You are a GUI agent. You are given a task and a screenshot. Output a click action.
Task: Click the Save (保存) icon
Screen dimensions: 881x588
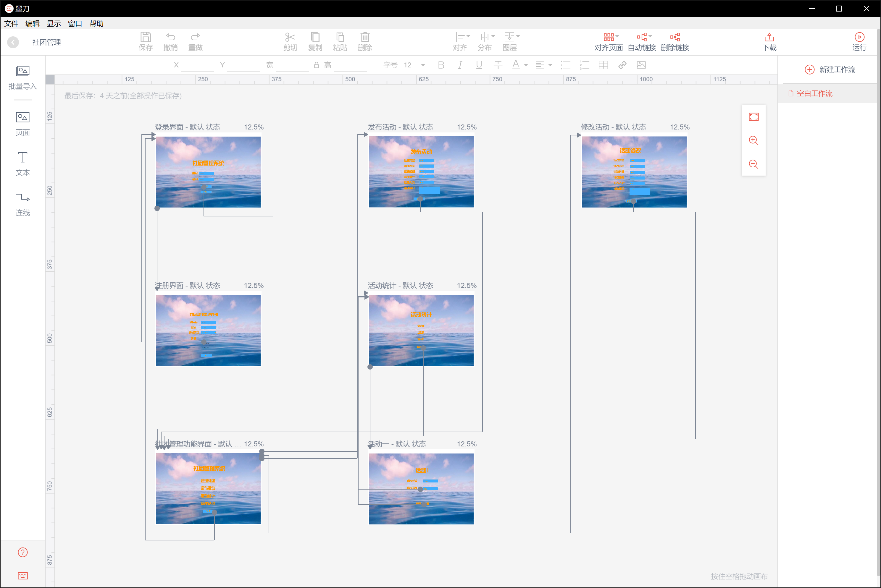[x=146, y=37]
